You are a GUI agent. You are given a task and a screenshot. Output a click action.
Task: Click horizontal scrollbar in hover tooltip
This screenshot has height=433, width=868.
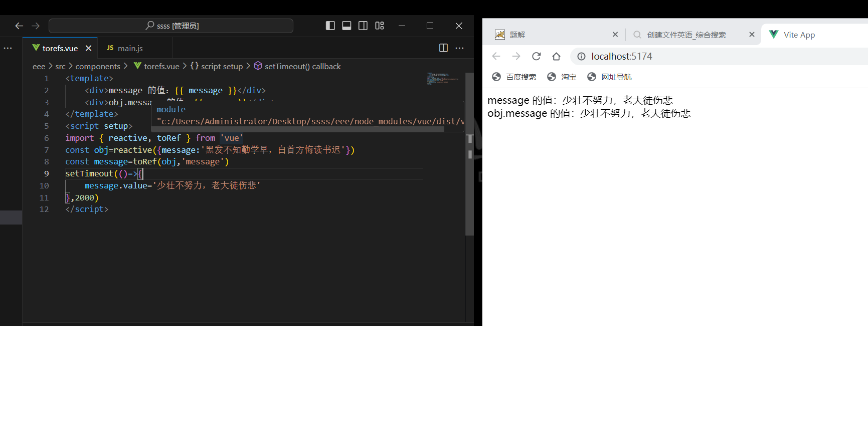298,129
